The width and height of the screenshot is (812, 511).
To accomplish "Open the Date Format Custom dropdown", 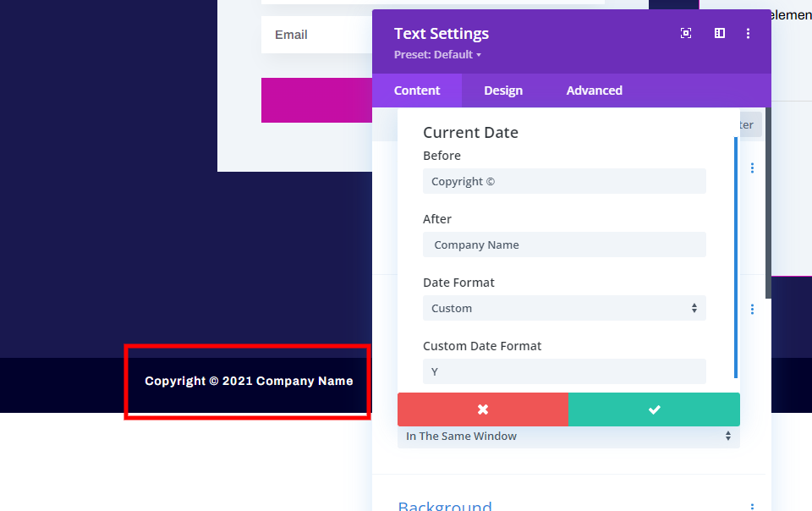I will [x=564, y=308].
